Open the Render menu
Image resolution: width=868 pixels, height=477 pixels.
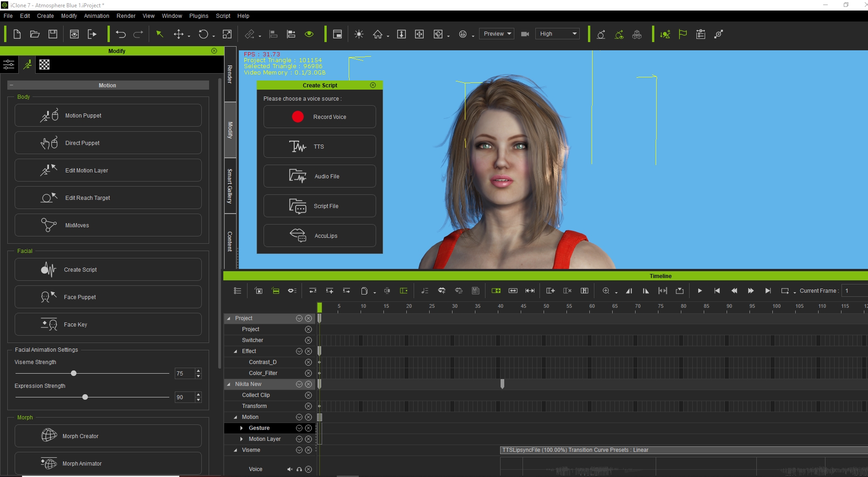click(x=126, y=16)
